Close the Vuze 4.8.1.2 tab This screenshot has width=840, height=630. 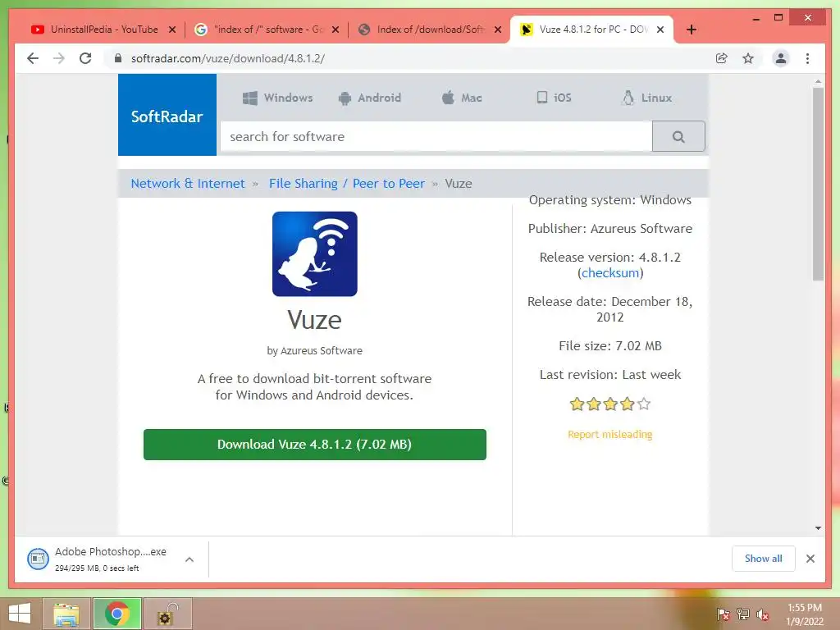point(660,30)
